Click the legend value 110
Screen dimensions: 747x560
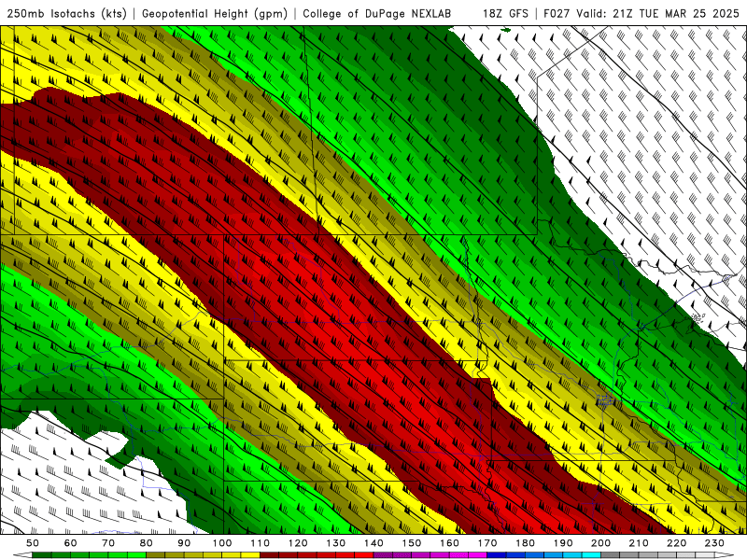[261, 543]
